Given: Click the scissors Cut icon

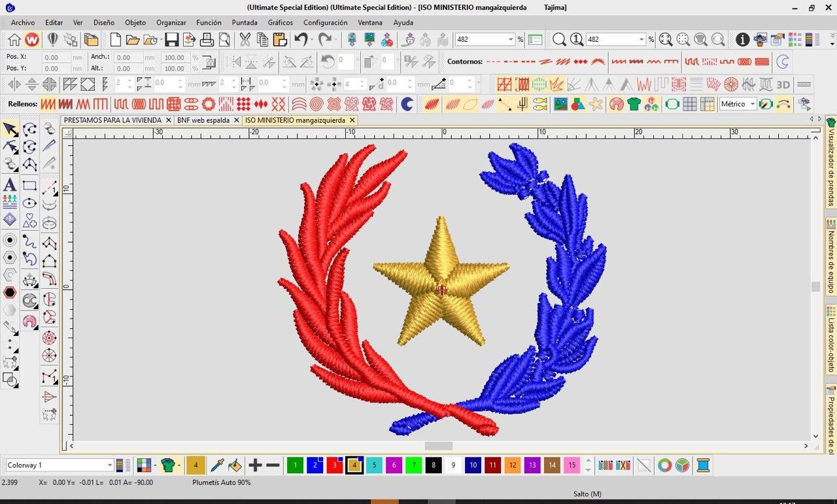Looking at the screenshot, I should 245,40.
